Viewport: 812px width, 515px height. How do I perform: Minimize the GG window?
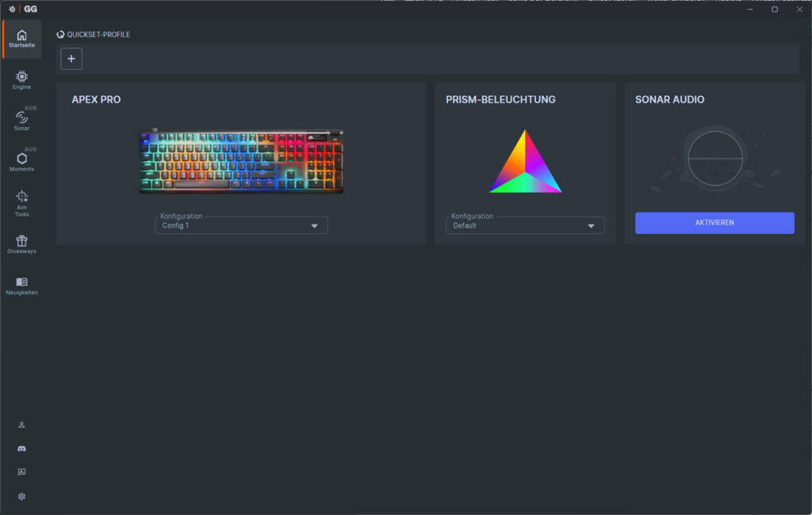(750, 10)
